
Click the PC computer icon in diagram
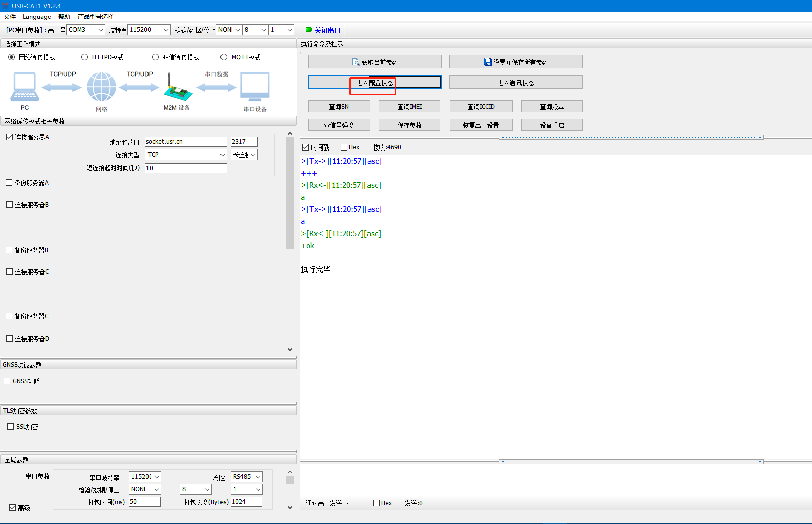click(24, 87)
